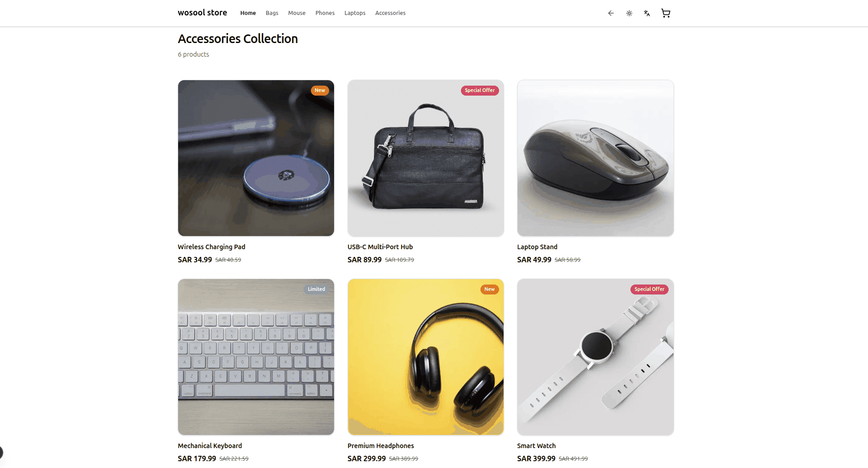The height and width of the screenshot is (468, 868).
Task: Click the back arrow icon
Action: 611,13
